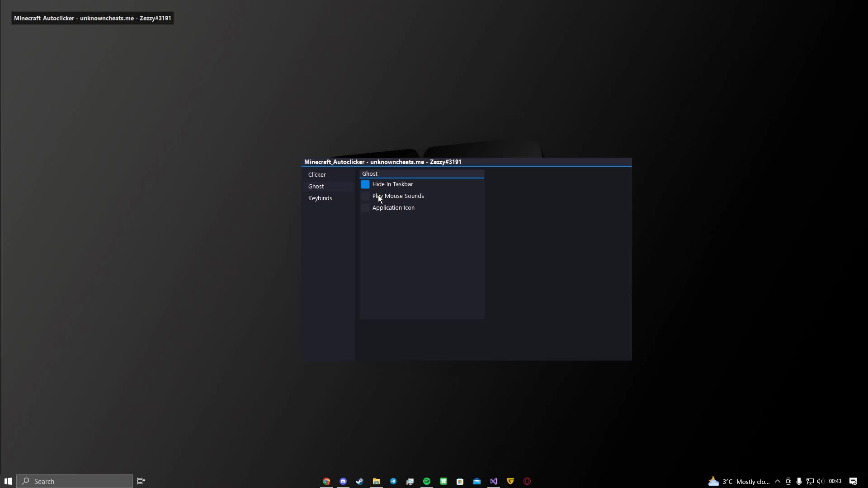Open Spotify from the taskbar
868x488 pixels.
(427, 481)
